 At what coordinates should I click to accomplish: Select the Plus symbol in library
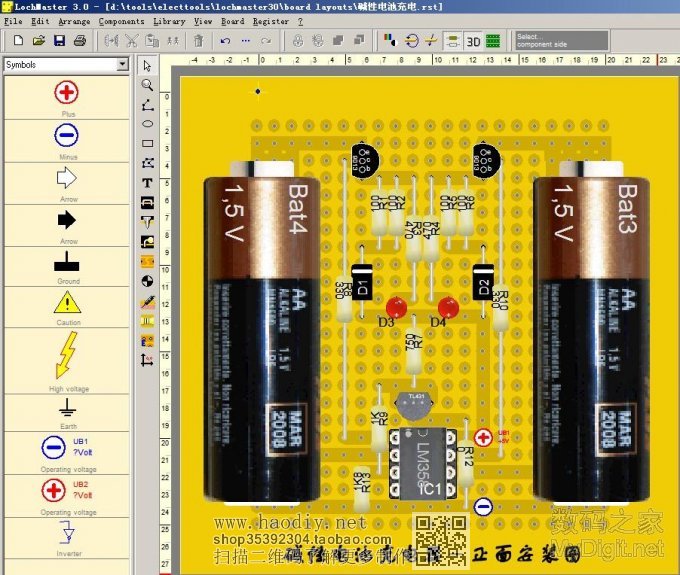tap(67, 93)
